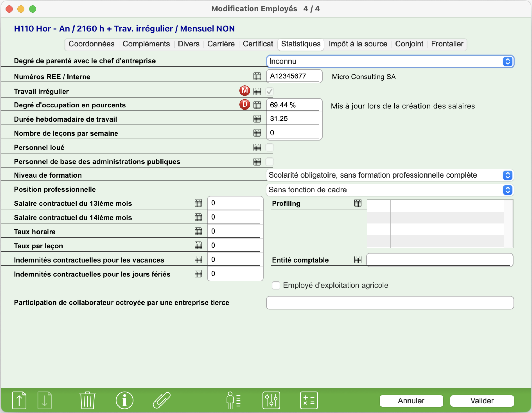Viewport: 532px width, 413px height.
Task: Click the calendar icon for Taux horaire
Action: pos(198,231)
